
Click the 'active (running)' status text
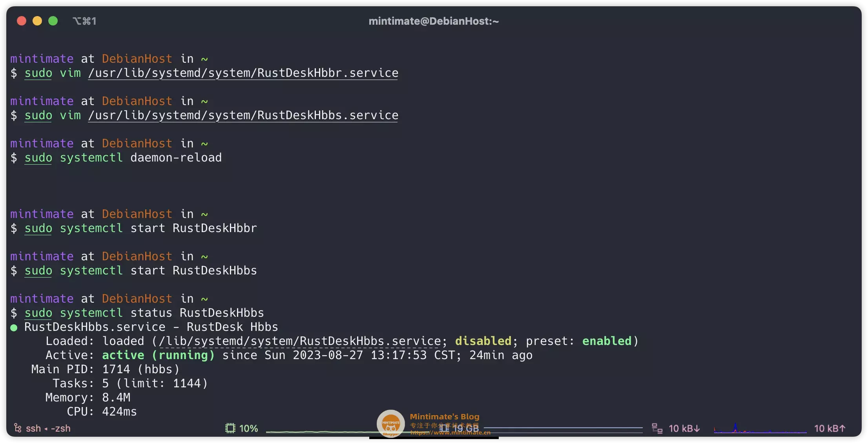coord(159,355)
